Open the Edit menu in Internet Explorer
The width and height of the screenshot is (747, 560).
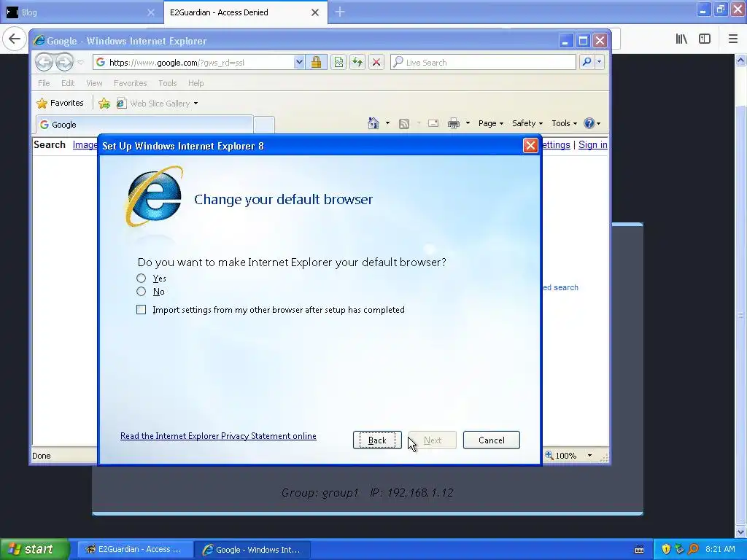pos(68,83)
